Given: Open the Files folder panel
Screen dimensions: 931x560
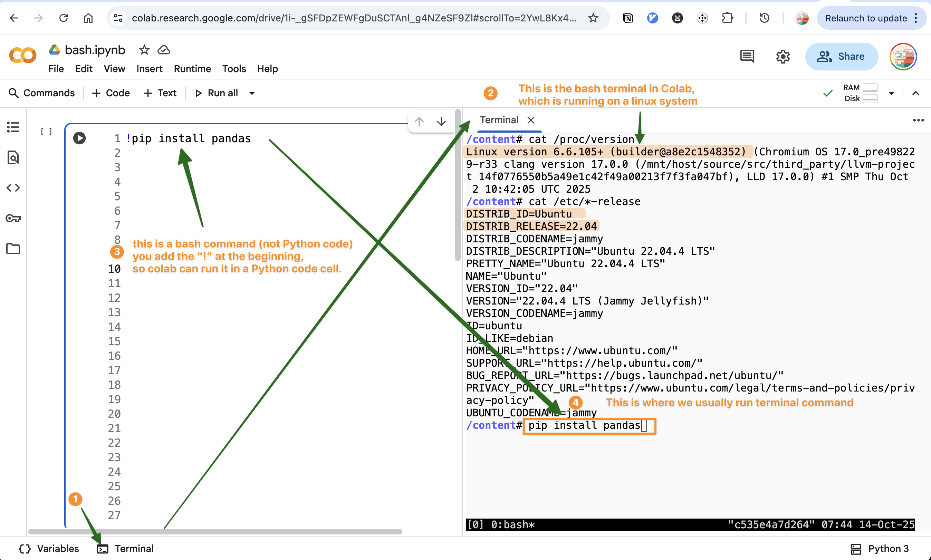Looking at the screenshot, I should (13, 249).
